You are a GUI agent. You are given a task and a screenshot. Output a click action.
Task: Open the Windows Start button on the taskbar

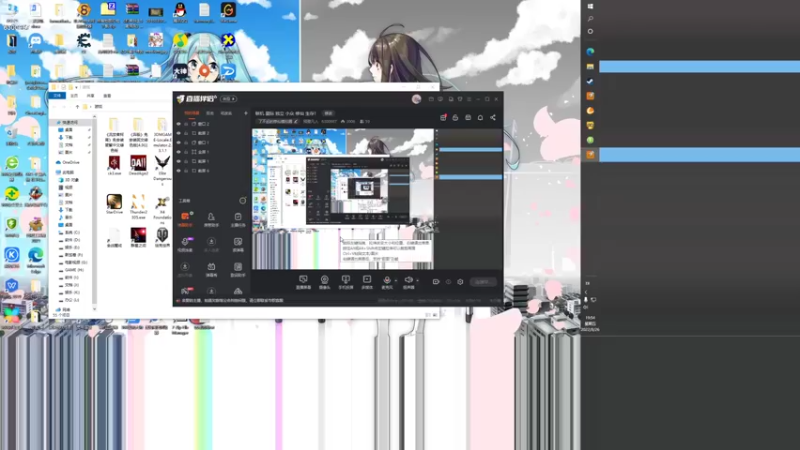click(x=590, y=7)
